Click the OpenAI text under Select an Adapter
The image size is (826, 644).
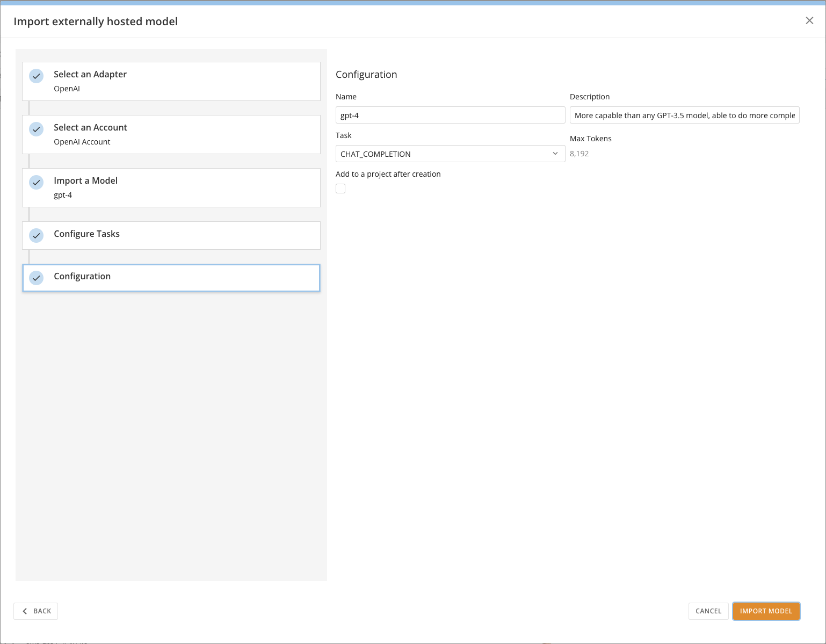tap(67, 89)
